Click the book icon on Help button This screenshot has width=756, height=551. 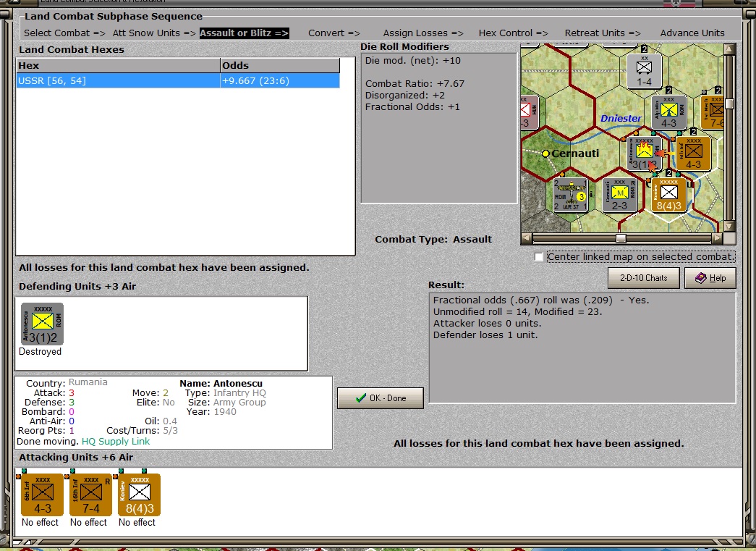[700, 278]
